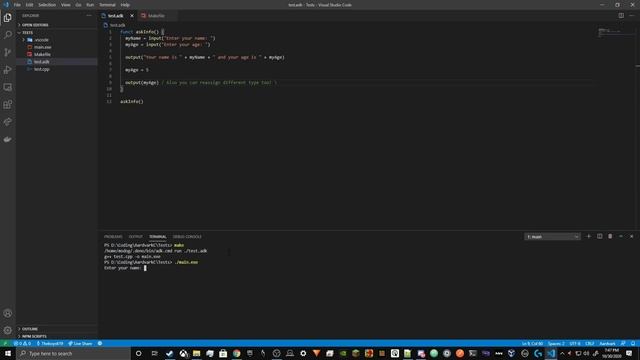Image resolution: width=640 pixels, height=360 pixels.
Task: Kill the terminal with the trash icon
Action: (x=610, y=236)
